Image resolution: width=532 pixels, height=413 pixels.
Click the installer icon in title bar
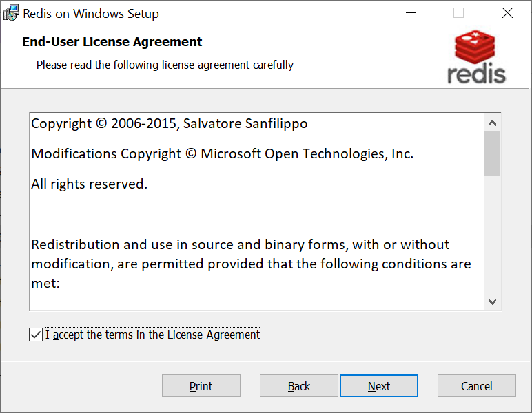click(11, 13)
